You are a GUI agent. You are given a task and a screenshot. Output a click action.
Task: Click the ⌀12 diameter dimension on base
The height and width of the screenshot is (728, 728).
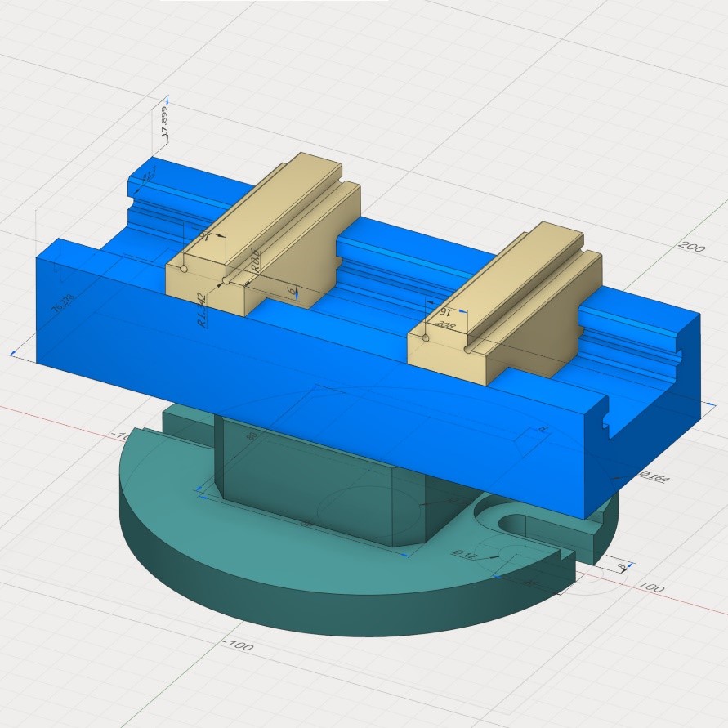464,555
